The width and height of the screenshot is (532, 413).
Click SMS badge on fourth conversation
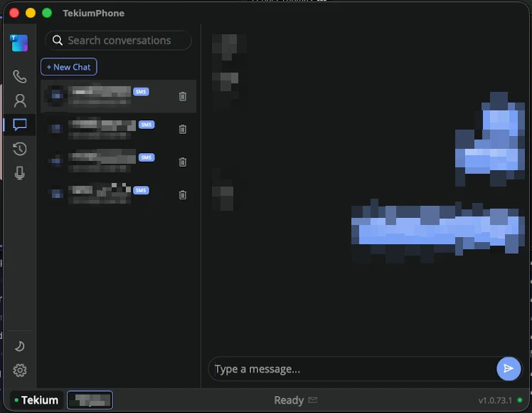point(141,190)
